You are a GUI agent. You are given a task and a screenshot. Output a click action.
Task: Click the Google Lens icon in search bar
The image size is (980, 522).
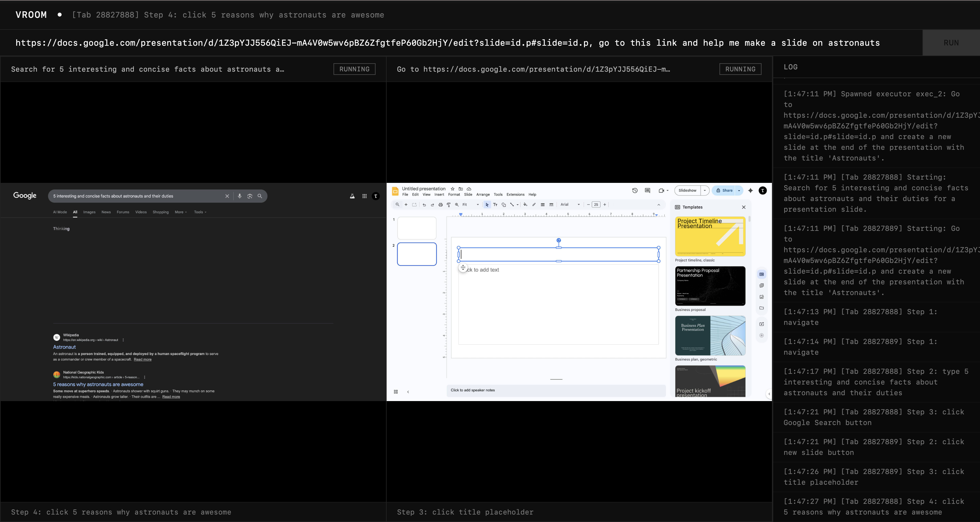[x=250, y=196]
